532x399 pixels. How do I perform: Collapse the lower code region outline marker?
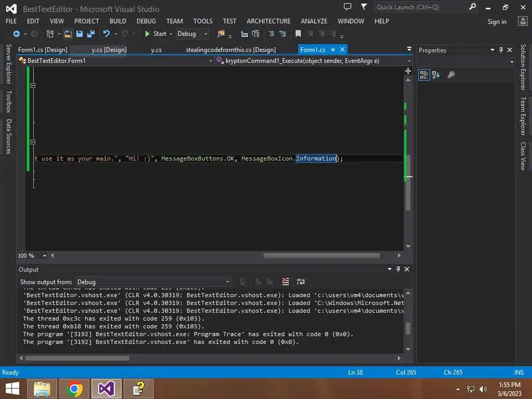tap(33, 142)
